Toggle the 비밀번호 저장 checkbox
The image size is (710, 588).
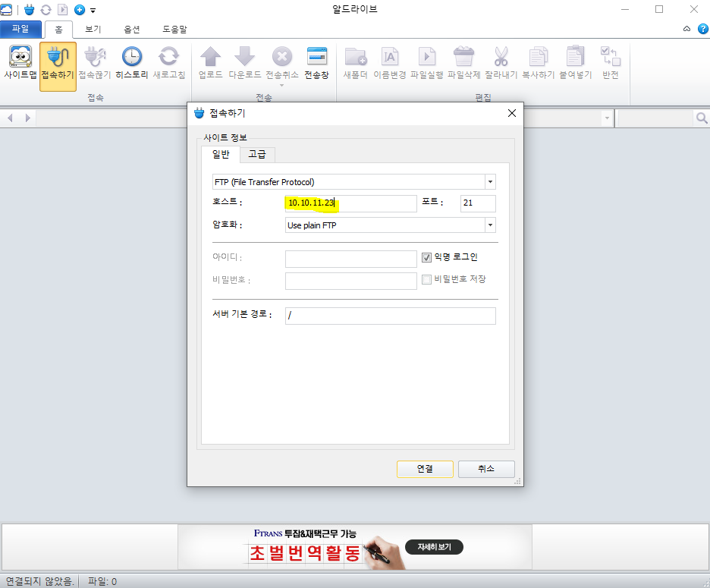click(426, 279)
